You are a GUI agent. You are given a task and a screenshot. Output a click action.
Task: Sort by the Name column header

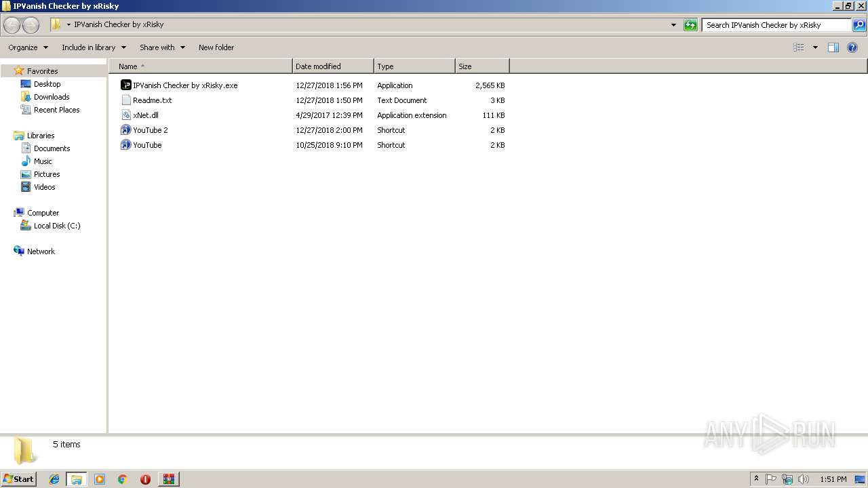pyautogui.click(x=201, y=66)
